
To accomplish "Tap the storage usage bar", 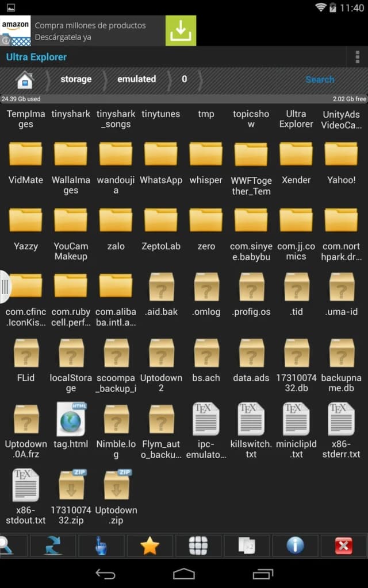I will click(184, 99).
